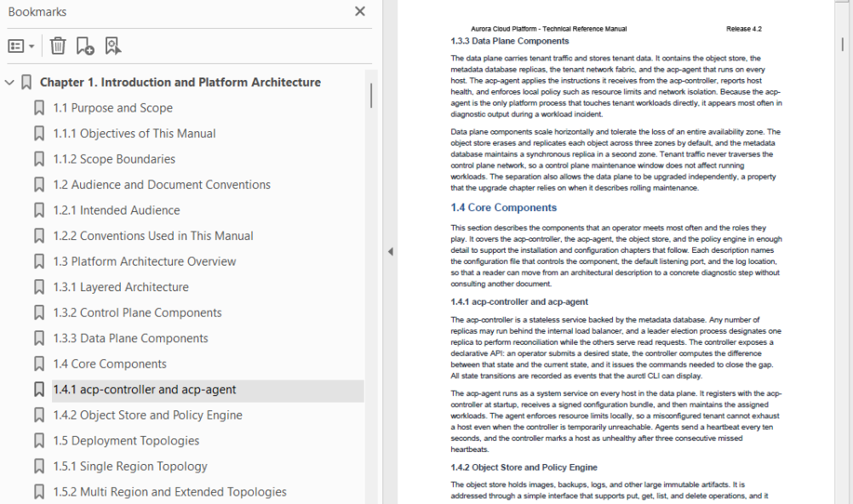Click the document vertical scrollbar thumb

tap(843, 44)
